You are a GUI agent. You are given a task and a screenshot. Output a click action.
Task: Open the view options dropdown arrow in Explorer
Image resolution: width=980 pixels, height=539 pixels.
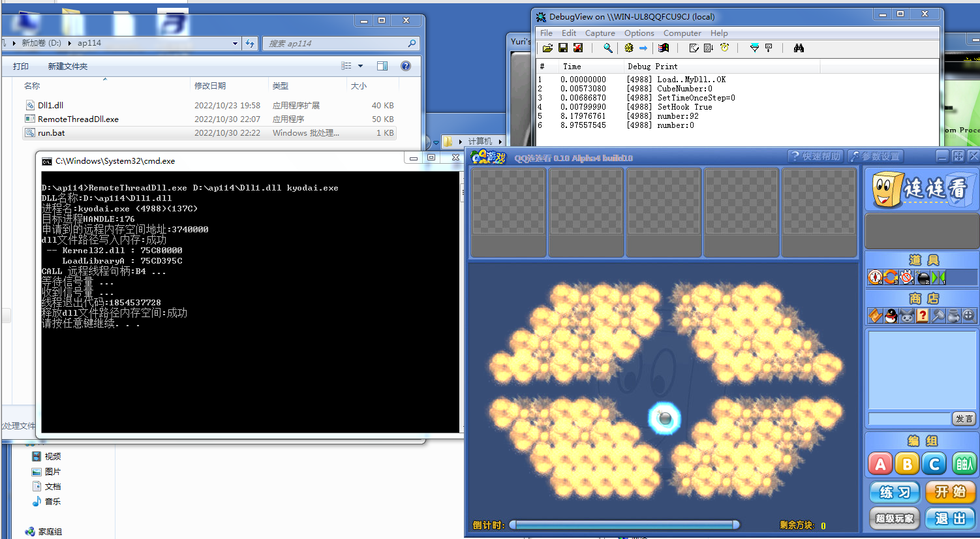click(x=360, y=66)
